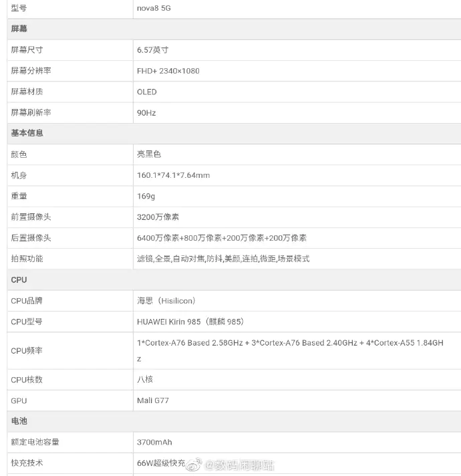Viewport: 461px width, 476px height.
Task: Click the '后置摄像头' label
Action: (31, 238)
